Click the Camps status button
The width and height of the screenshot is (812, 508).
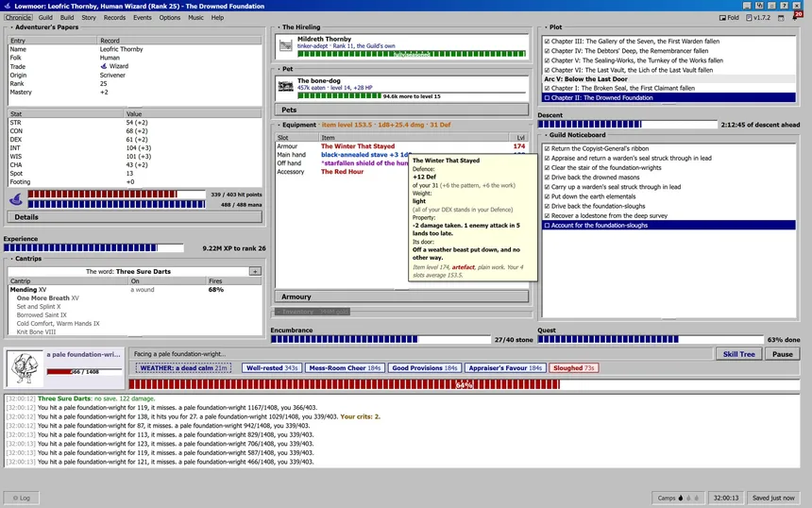tap(678, 499)
